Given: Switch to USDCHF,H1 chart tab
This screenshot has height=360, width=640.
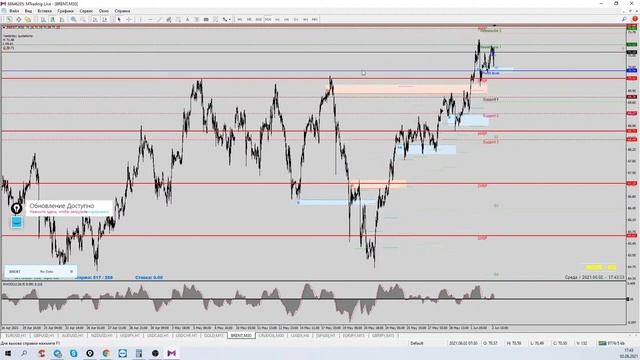Looking at the screenshot, I should pos(187,336).
